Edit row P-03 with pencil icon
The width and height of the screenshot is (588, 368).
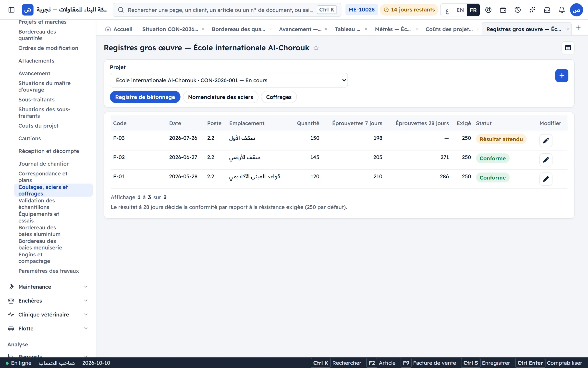pyautogui.click(x=546, y=141)
